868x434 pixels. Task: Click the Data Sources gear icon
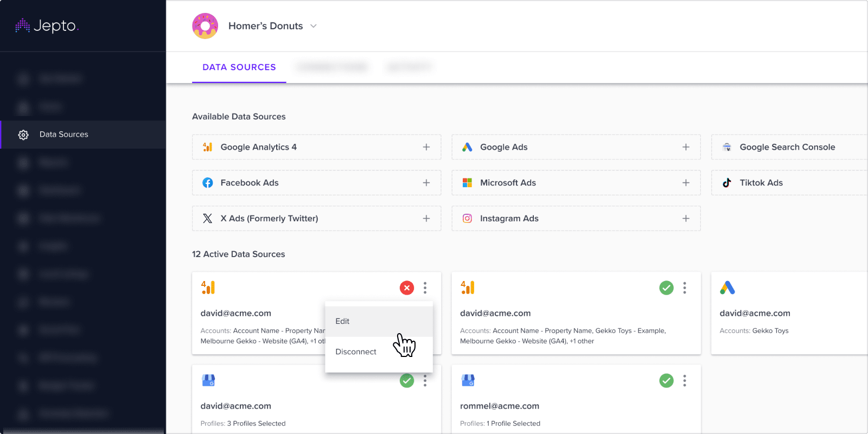pos(23,135)
